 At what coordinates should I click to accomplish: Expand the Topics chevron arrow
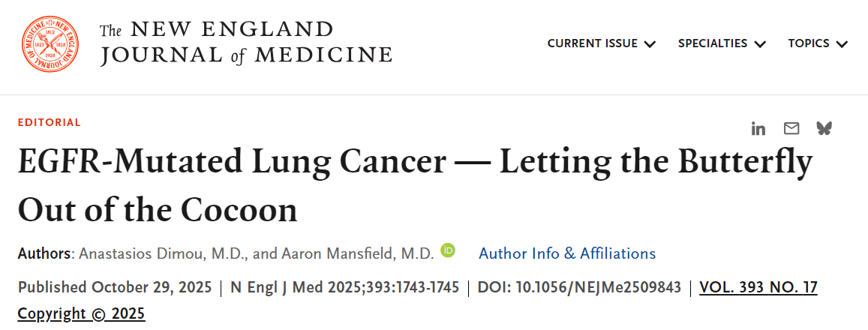pyautogui.click(x=842, y=44)
